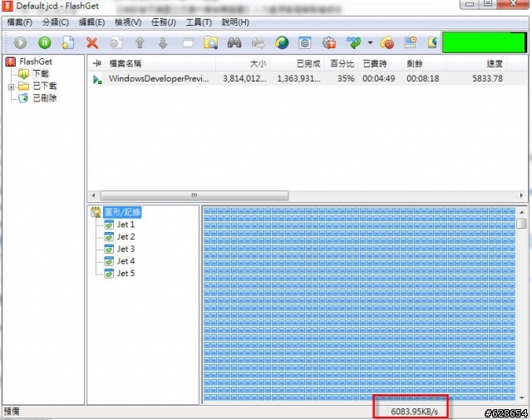The width and height of the screenshot is (532, 420).
Task: Select the 已刪除 category
Action: point(44,98)
